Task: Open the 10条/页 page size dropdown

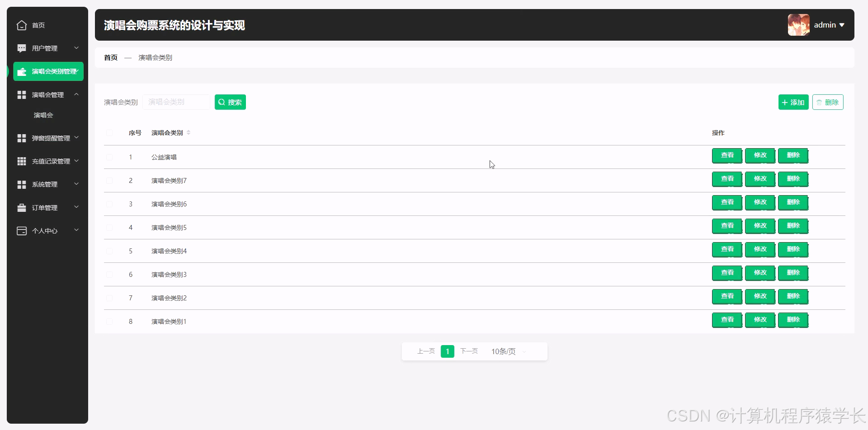Action: click(x=509, y=351)
